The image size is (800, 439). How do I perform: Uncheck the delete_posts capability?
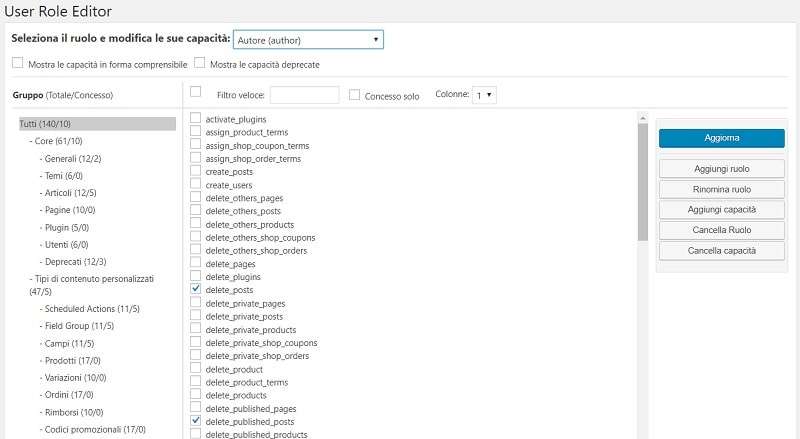click(196, 289)
